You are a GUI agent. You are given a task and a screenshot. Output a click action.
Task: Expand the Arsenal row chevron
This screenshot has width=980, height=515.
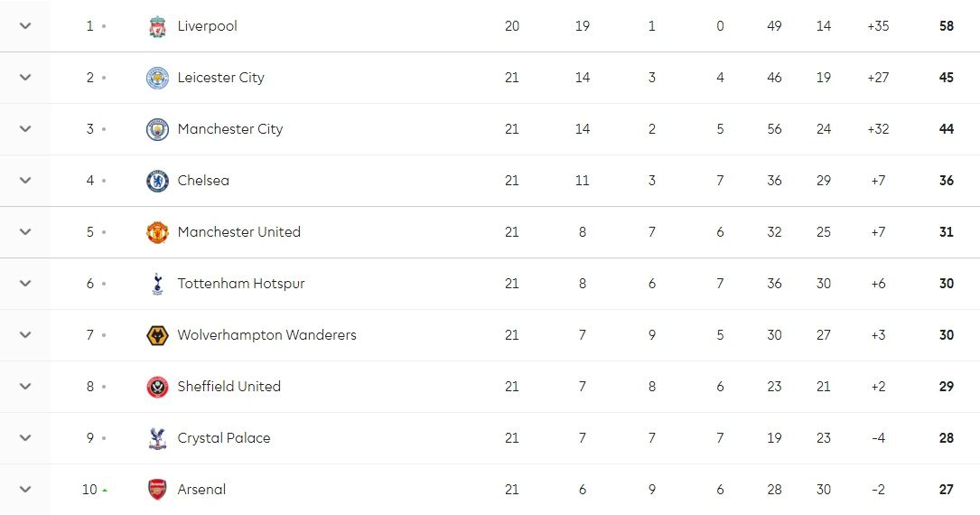[x=25, y=490]
